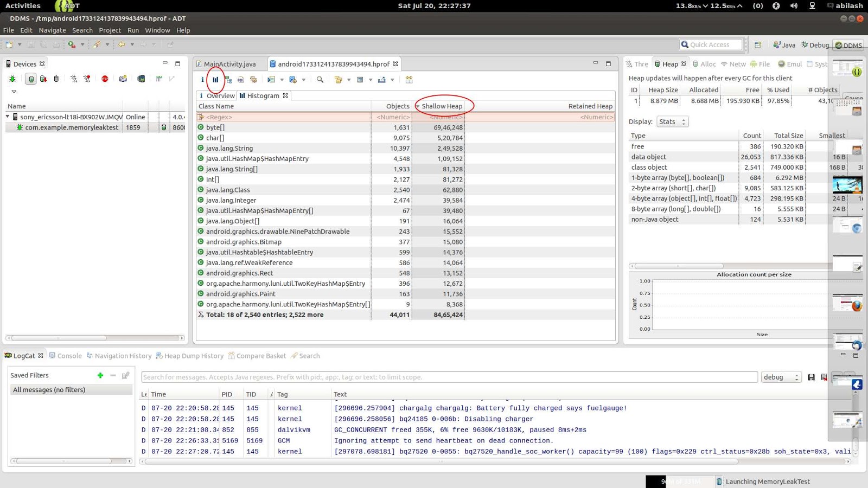Open the OQL query icon in hprof toolbar
The width and height of the screenshot is (868, 488).
(240, 80)
